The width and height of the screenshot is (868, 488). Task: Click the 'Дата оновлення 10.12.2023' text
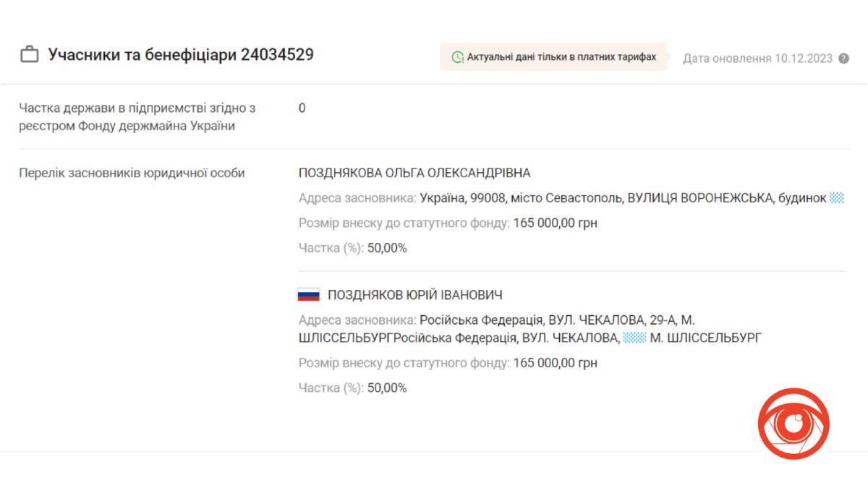757,59
